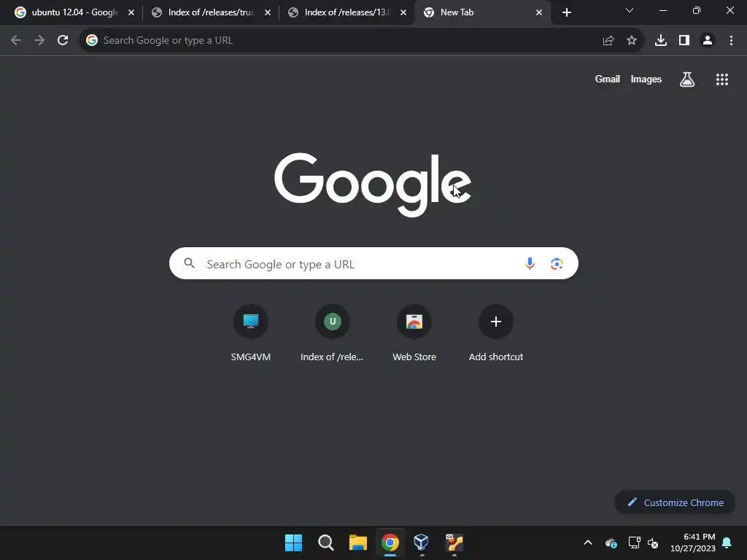This screenshot has width=747, height=560.
Task: Open File Explorer from taskbar
Action: 357,542
